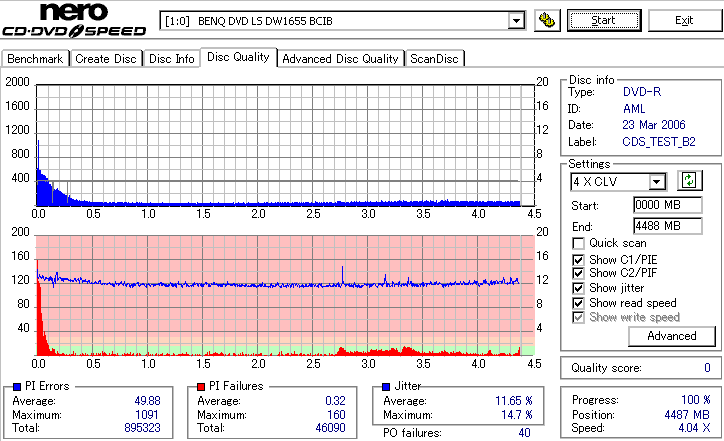Uncheck Show C1/PIE option
724x441 pixels.
coord(578,260)
